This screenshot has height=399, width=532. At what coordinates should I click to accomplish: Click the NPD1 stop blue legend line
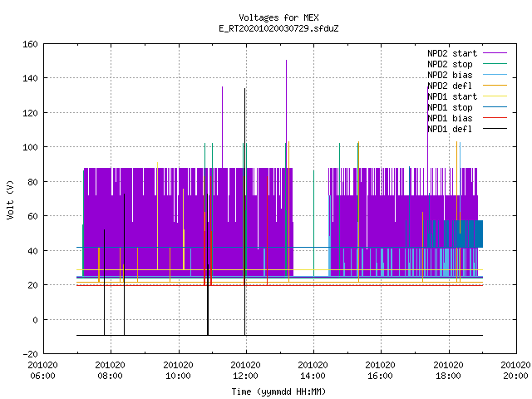pyautogui.click(x=495, y=107)
